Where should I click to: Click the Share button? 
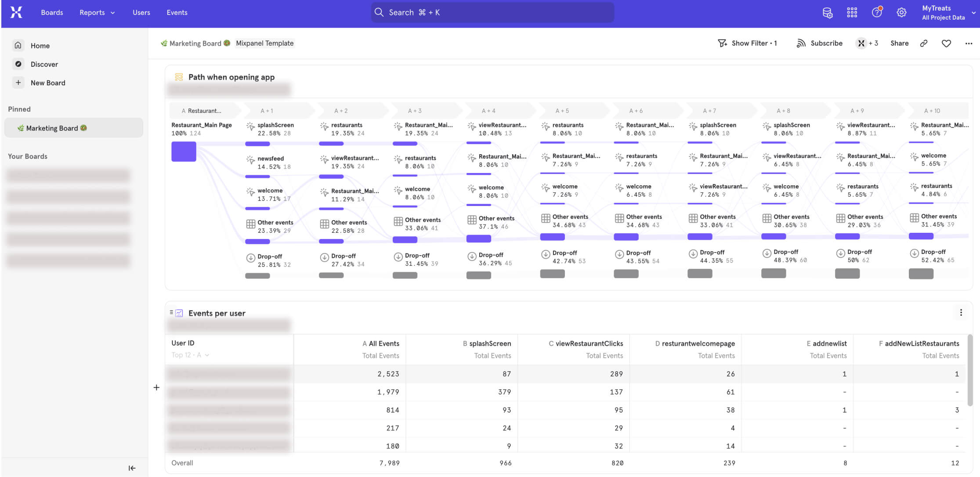pyautogui.click(x=900, y=43)
